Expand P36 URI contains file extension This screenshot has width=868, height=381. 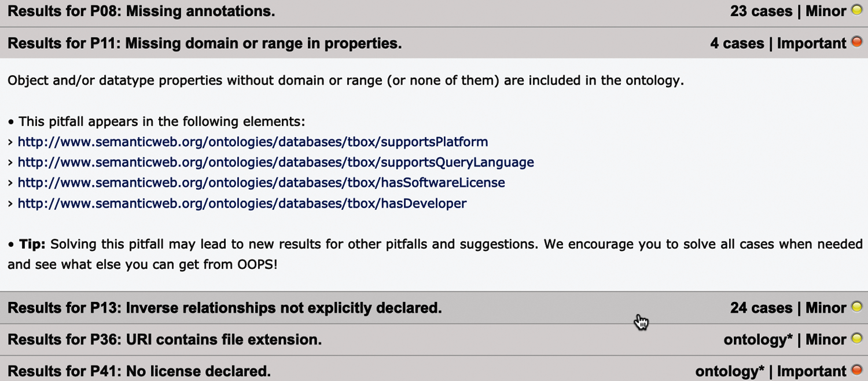click(164, 340)
